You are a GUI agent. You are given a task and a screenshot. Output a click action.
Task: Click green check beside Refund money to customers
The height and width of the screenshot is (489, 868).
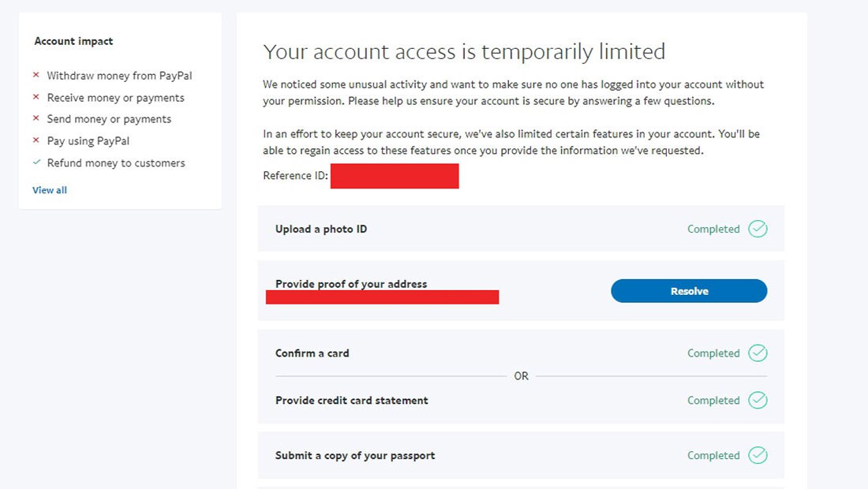point(36,163)
